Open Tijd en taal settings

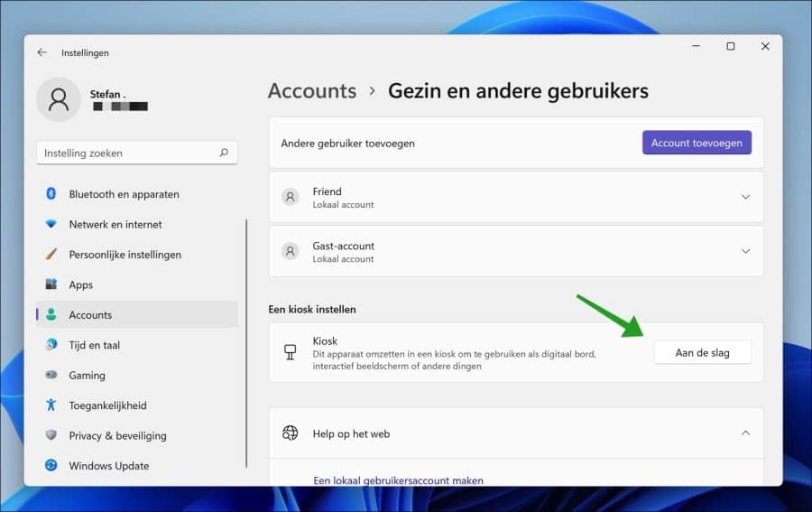(x=137, y=345)
